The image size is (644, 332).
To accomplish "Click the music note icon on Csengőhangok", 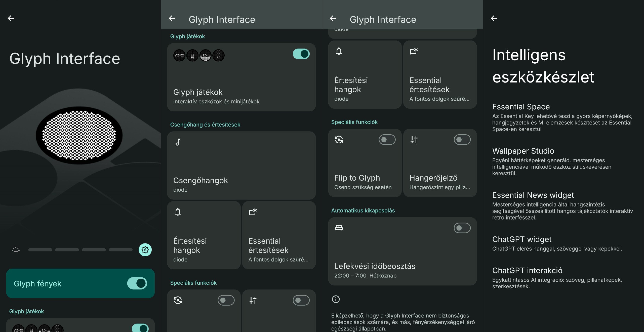I will pyautogui.click(x=178, y=142).
